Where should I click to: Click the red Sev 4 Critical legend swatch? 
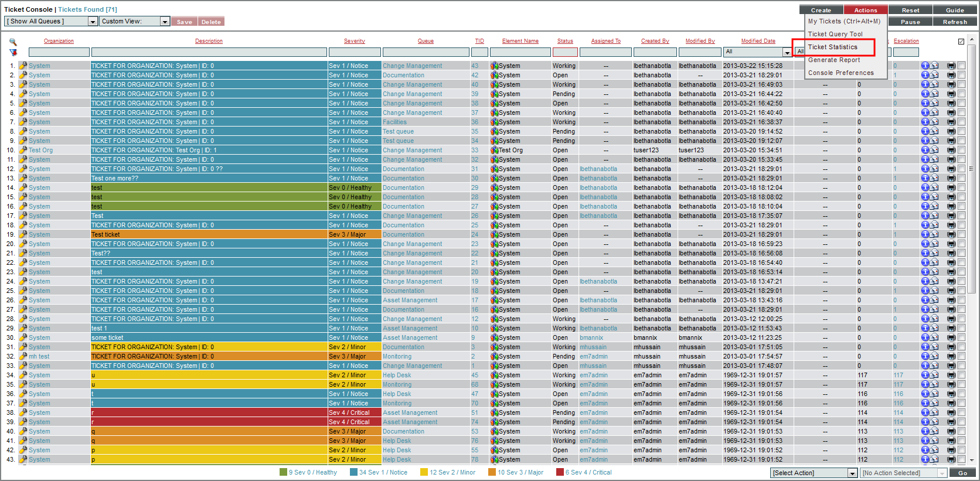click(x=560, y=472)
